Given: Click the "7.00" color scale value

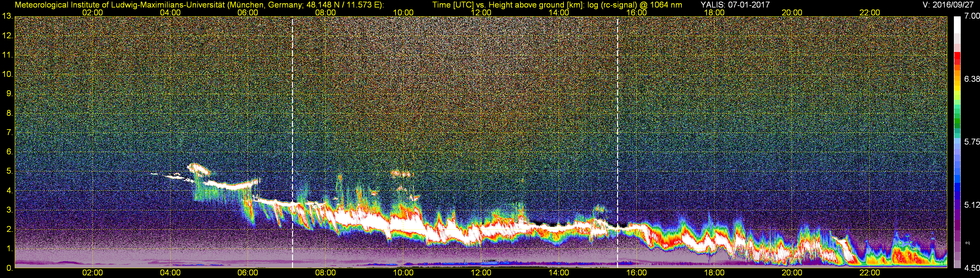Looking at the screenshot, I should (972, 16).
